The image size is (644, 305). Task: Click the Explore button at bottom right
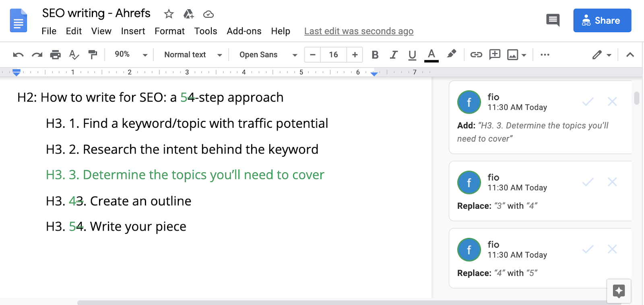(x=619, y=291)
